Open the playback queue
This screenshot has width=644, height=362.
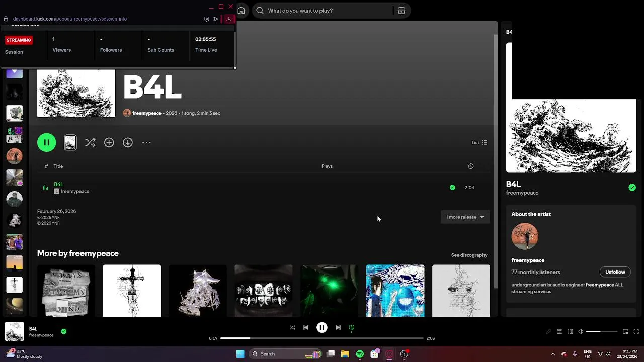(x=559, y=332)
